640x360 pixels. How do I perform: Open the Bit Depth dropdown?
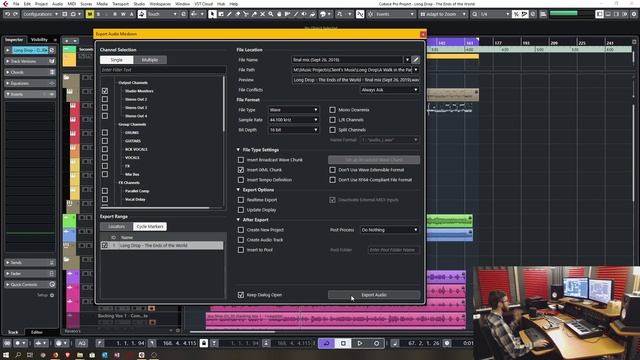[x=293, y=130]
